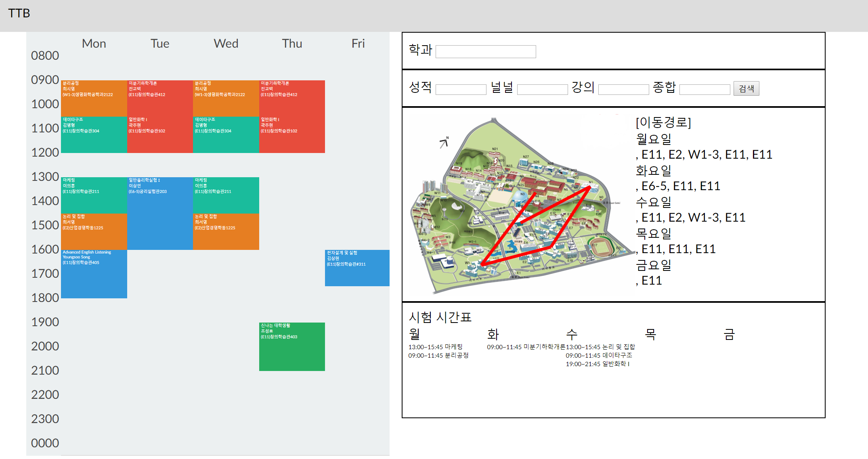The width and height of the screenshot is (868, 459).
Task: Select Tuesday 미분기하학개론 red course block
Action: pos(160,99)
